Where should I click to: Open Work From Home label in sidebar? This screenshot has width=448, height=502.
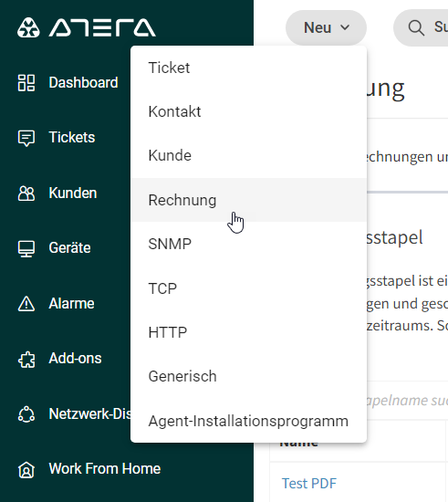105,469
